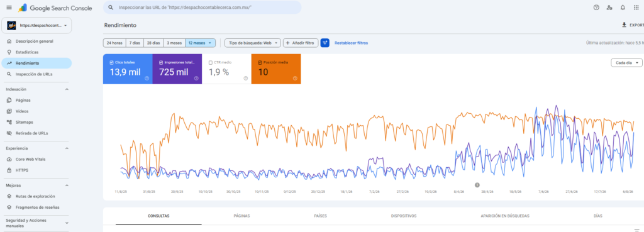Screen dimensions: 644x232
Task: Click the Estadísticas label in sidebar
Action: point(27,52)
